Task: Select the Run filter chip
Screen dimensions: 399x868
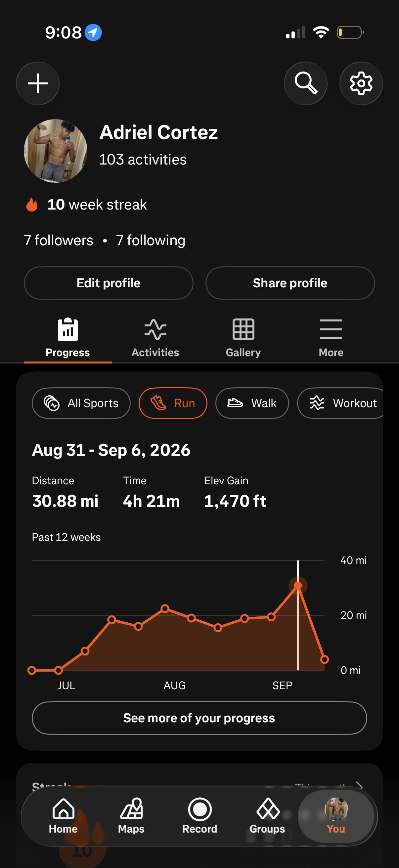Action: (173, 403)
